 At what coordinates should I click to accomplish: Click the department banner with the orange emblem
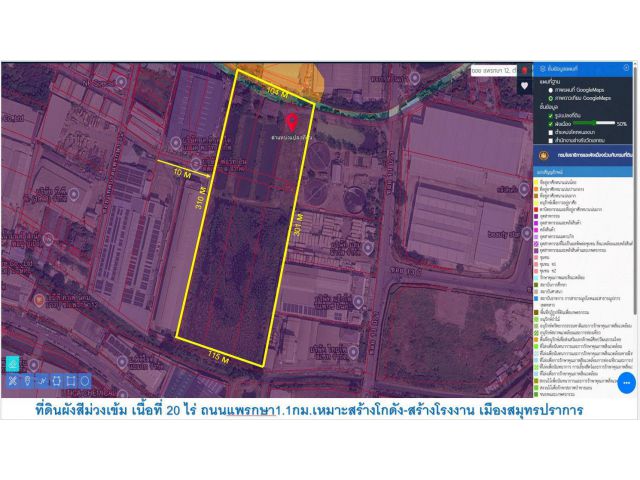[x=583, y=156]
